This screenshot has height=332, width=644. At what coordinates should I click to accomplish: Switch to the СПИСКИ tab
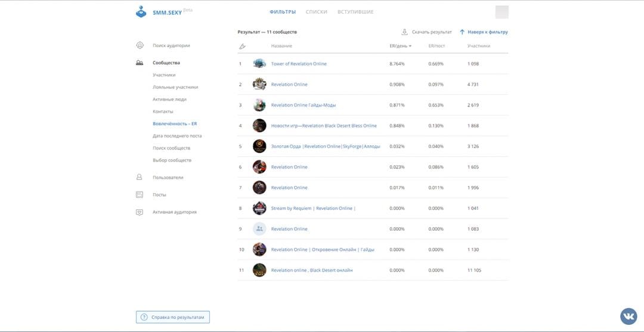pyautogui.click(x=316, y=12)
